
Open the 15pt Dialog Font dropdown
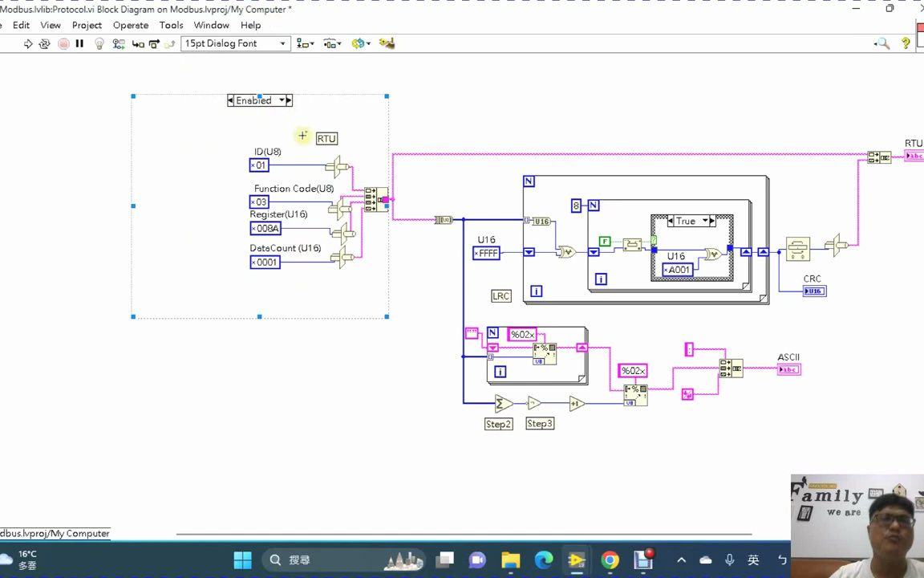(282, 43)
